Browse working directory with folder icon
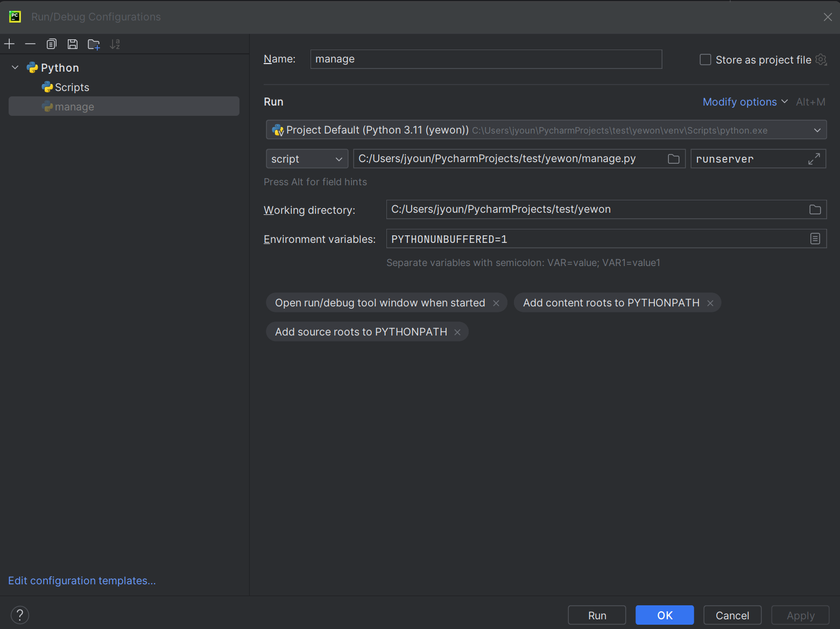 point(815,209)
